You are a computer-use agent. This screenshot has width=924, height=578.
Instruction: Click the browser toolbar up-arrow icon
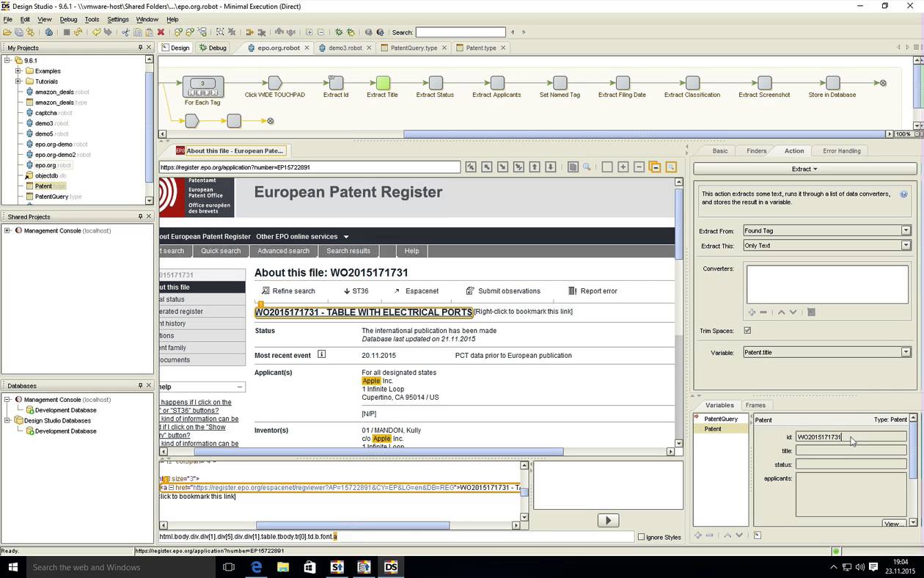pyautogui.click(x=535, y=167)
